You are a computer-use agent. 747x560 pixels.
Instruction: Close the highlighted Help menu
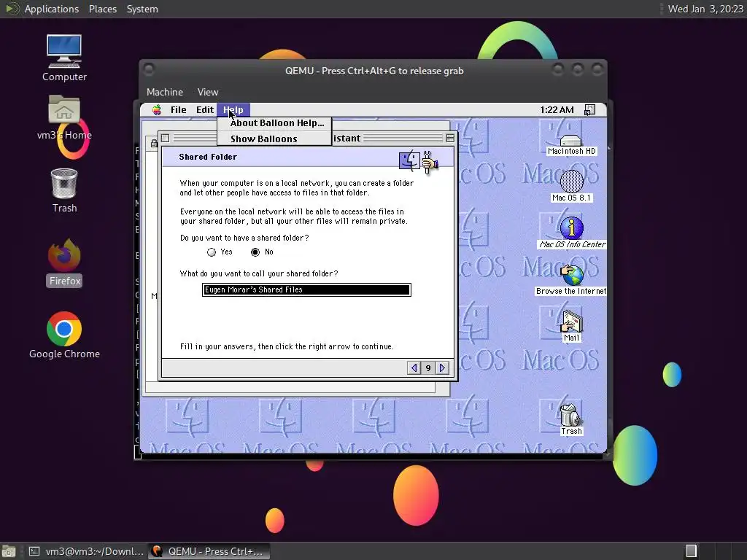click(x=233, y=110)
